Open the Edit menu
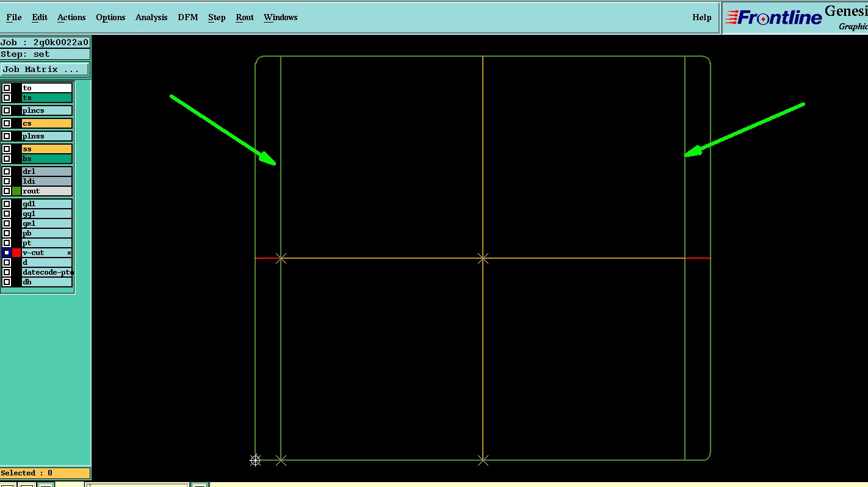This screenshot has width=868, height=487. 40,17
